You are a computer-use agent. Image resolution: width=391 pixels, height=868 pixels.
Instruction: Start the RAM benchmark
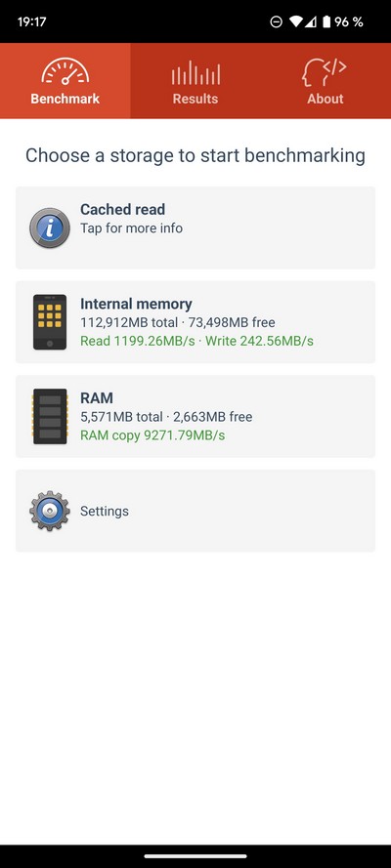[x=195, y=416]
